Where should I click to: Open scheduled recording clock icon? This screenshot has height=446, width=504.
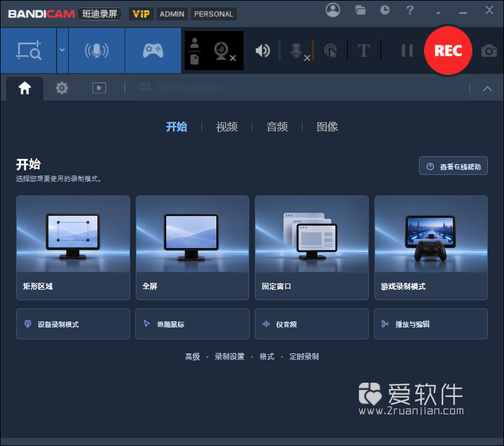[385, 11]
